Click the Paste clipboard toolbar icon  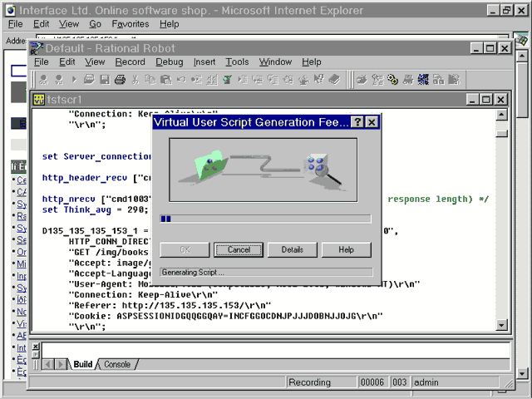point(165,80)
